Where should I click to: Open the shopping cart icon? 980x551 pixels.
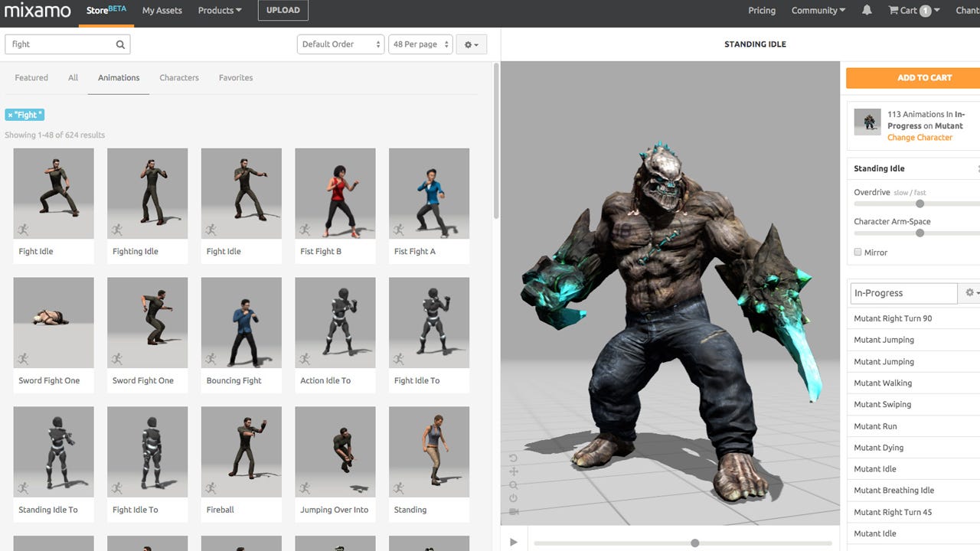(893, 11)
